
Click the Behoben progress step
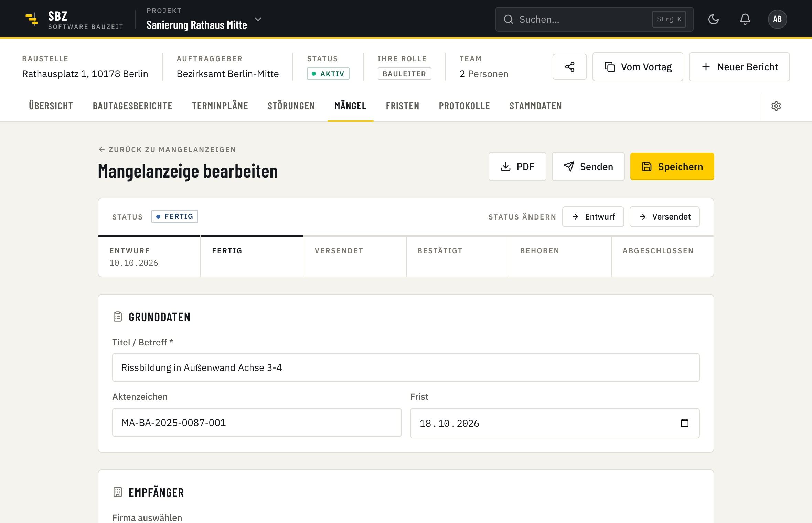click(x=560, y=257)
